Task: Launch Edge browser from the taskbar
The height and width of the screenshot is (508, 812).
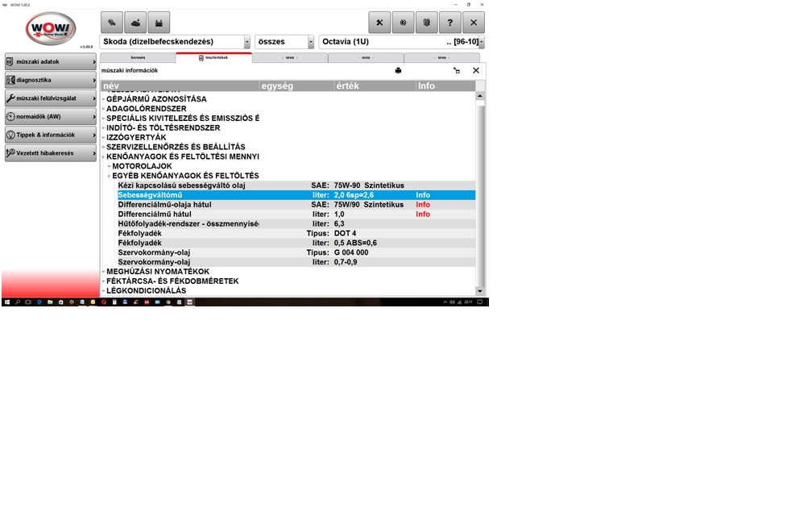Action: pos(39,302)
